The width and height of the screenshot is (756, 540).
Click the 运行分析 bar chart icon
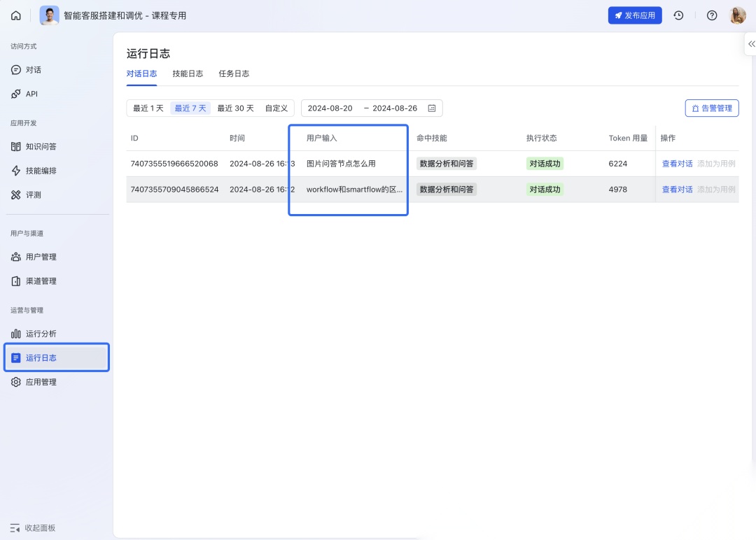tap(16, 334)
